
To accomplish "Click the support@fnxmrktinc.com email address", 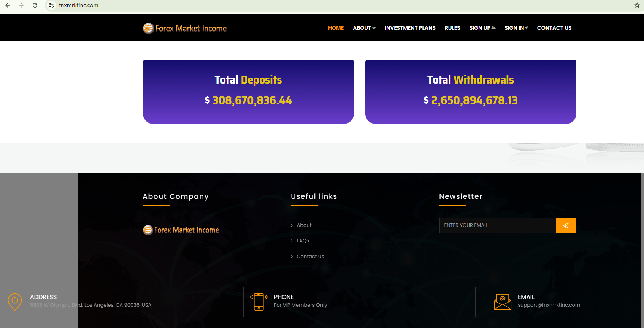I will click(549, 305).
